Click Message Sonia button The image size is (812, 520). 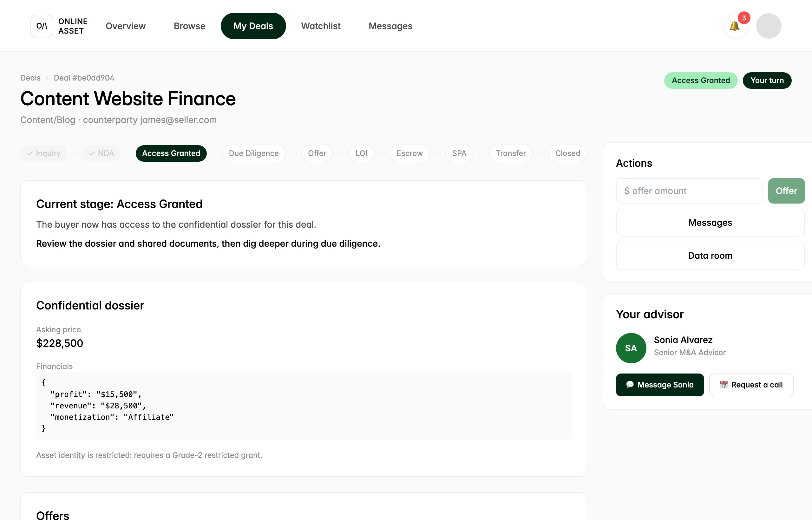[660, 385]
